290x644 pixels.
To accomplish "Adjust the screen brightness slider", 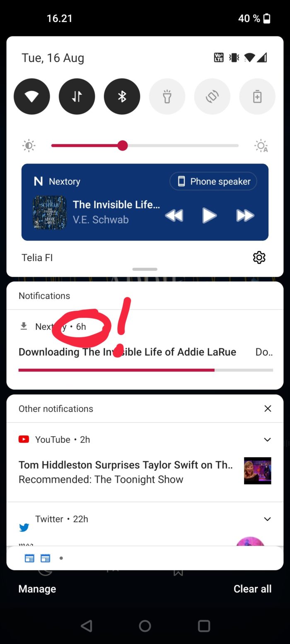I will pos(145,146).
